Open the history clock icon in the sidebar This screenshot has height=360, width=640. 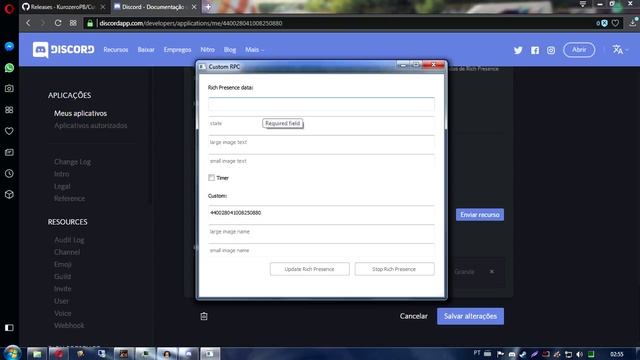[9, 173]
